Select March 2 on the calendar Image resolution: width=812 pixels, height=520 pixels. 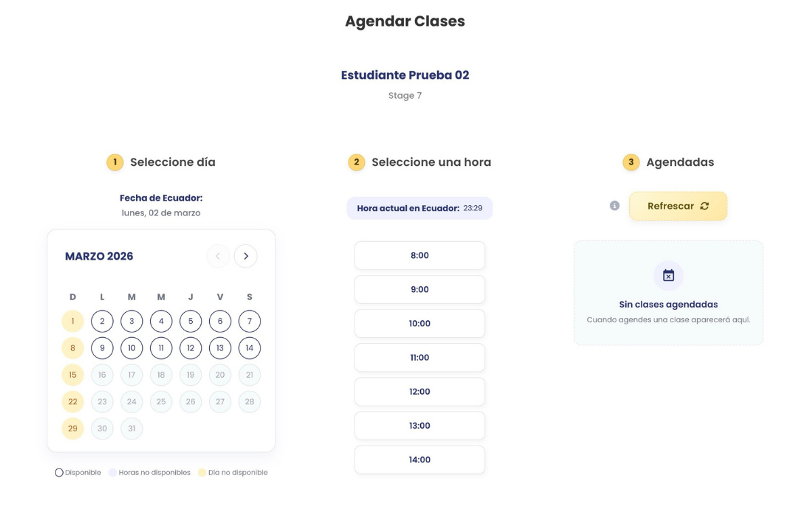[102, 321]
